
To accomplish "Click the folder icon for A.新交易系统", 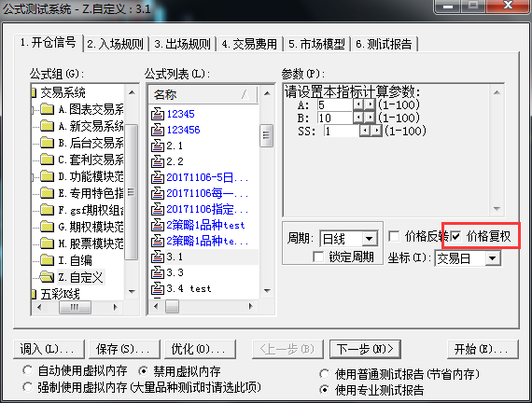I will 48,126.
